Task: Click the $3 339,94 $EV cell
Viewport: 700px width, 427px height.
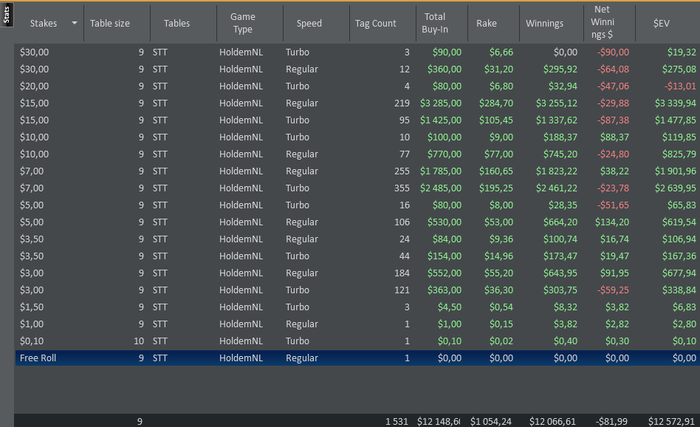Action: [675, 103]
